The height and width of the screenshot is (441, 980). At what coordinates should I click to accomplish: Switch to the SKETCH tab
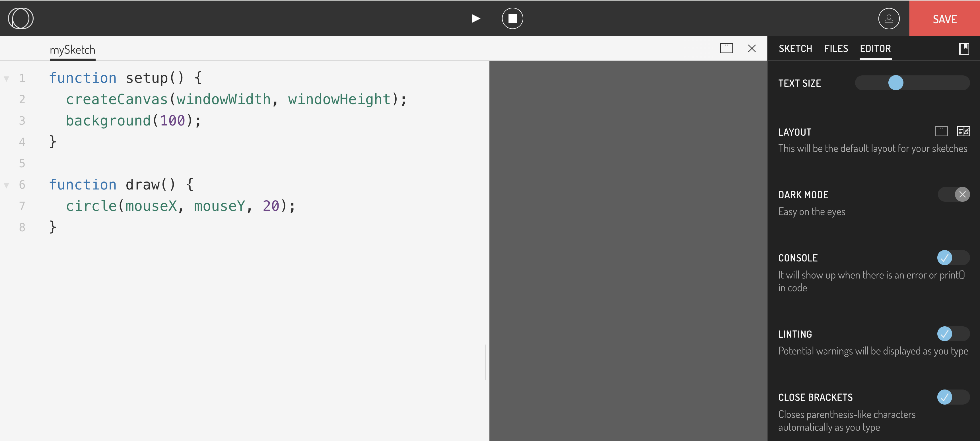796,48
